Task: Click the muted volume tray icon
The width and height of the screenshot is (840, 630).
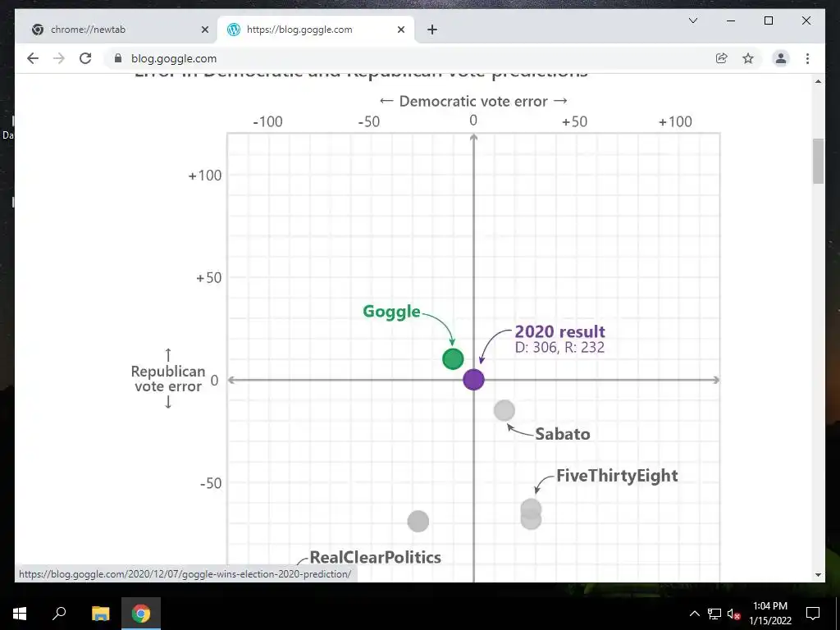Action: (734, 614)
